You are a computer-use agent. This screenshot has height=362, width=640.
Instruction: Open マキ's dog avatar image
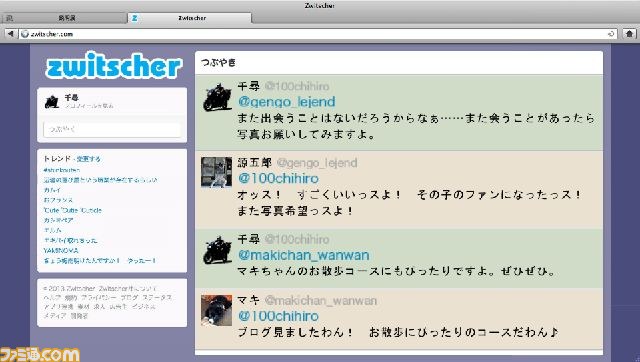(216, 310)
